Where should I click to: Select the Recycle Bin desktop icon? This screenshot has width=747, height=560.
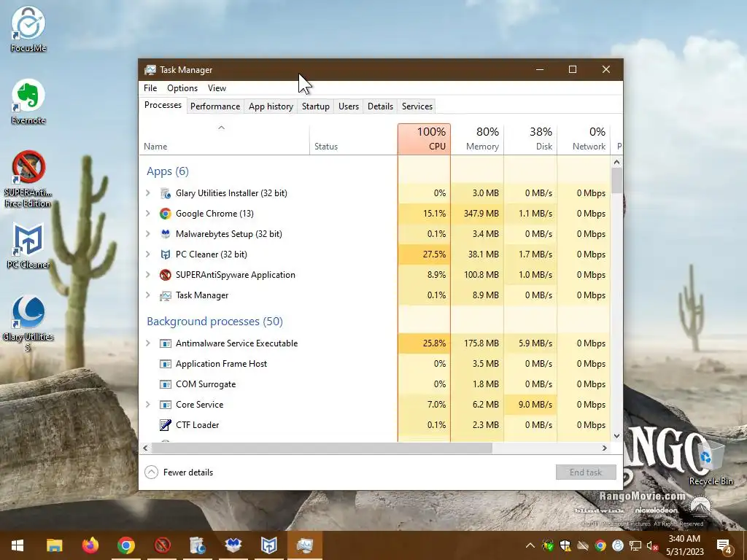(711, 463)
